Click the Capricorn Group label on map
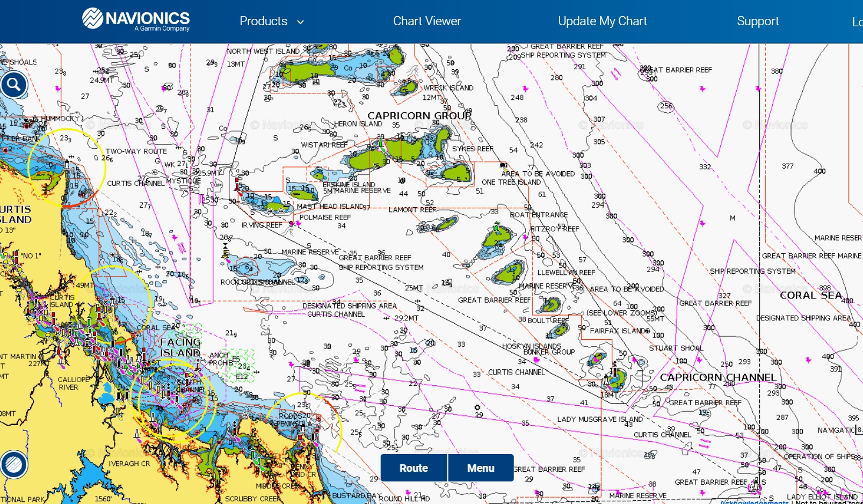 pyautogui.click(x=419, y=115)
